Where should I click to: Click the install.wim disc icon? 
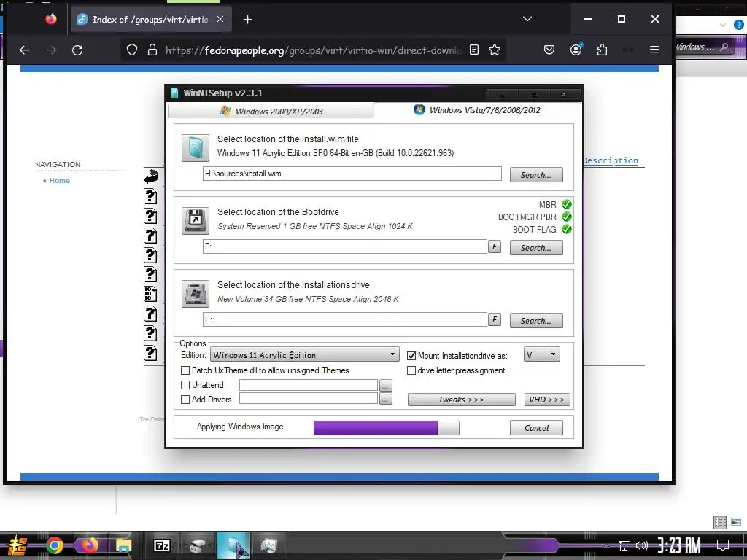(196, 147)
